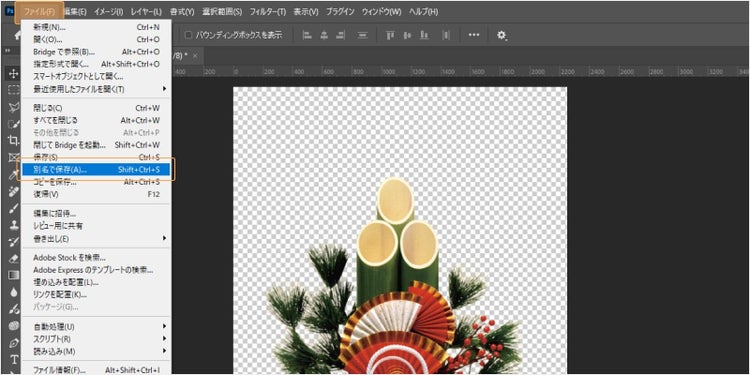
Task: Open the 表示(V) menu
Action: point(306,11)
